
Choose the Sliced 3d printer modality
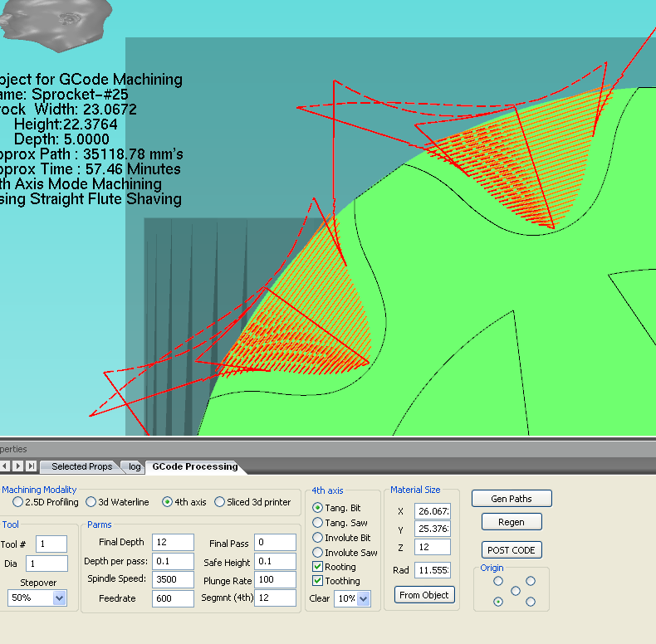pyautogui.click(x=220, y=502)
